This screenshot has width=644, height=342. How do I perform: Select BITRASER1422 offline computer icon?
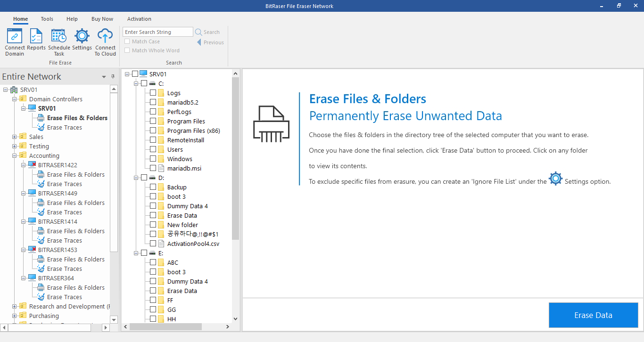[x=32, y=165]
